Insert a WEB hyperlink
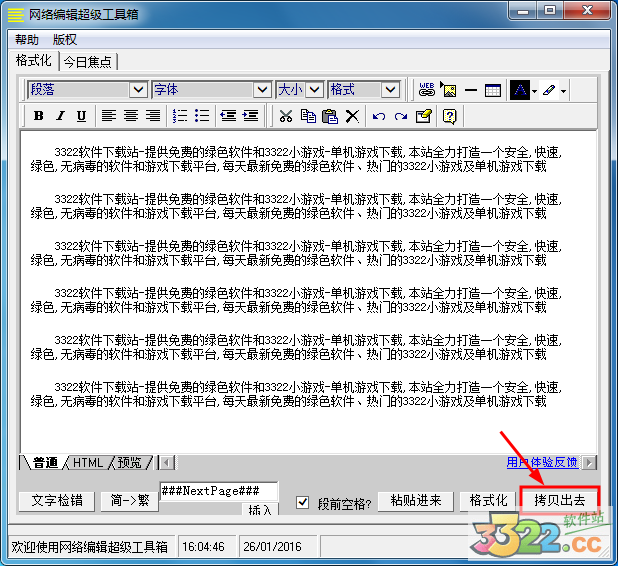This screenshot has height=566, width=618. click(x=427, y=90)
